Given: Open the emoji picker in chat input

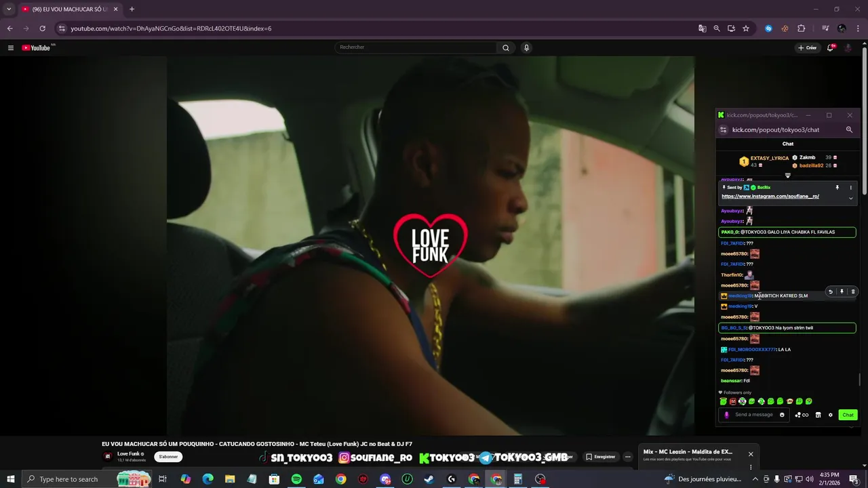Looking at the screenshot, I should (782, 415).
